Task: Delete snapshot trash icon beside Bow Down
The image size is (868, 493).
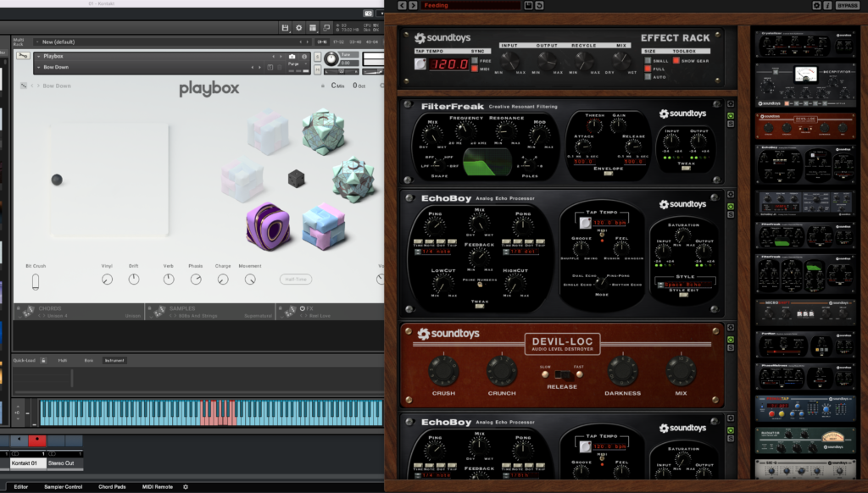Action: pyautogui.click(x=280, y=68)
